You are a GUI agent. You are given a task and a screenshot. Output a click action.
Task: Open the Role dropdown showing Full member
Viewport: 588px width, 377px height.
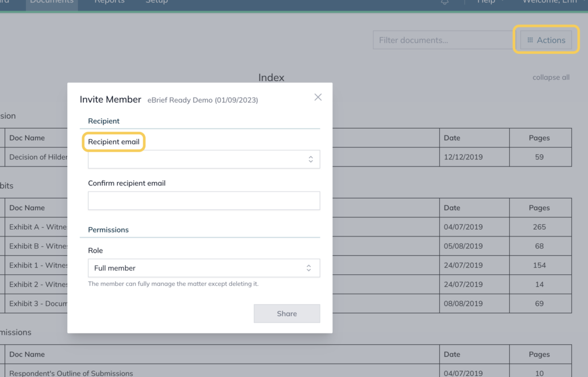point(204,268)
